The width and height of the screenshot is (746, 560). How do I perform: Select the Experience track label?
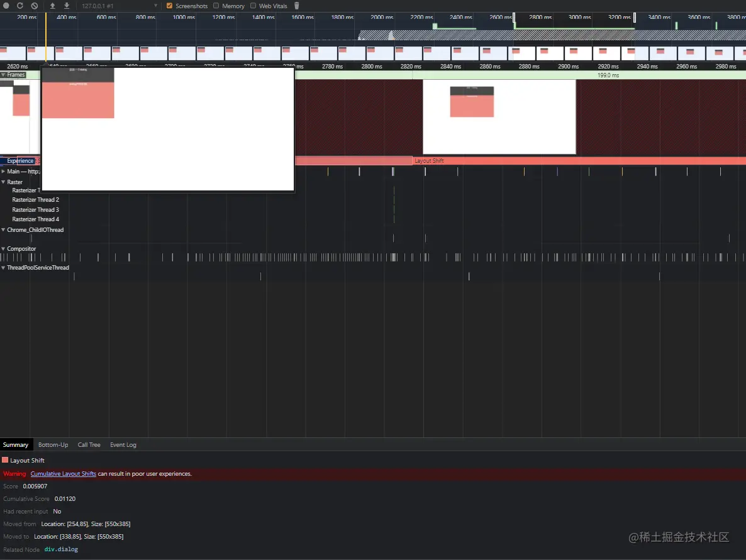20,161
